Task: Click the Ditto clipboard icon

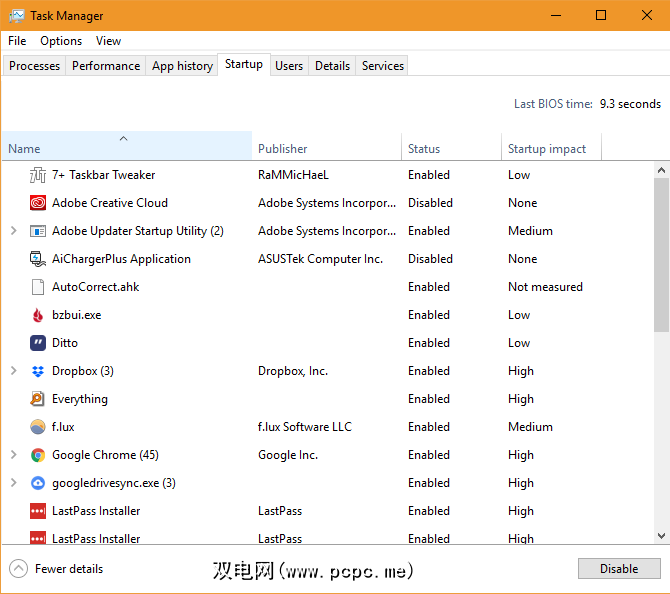Action: 38,343
